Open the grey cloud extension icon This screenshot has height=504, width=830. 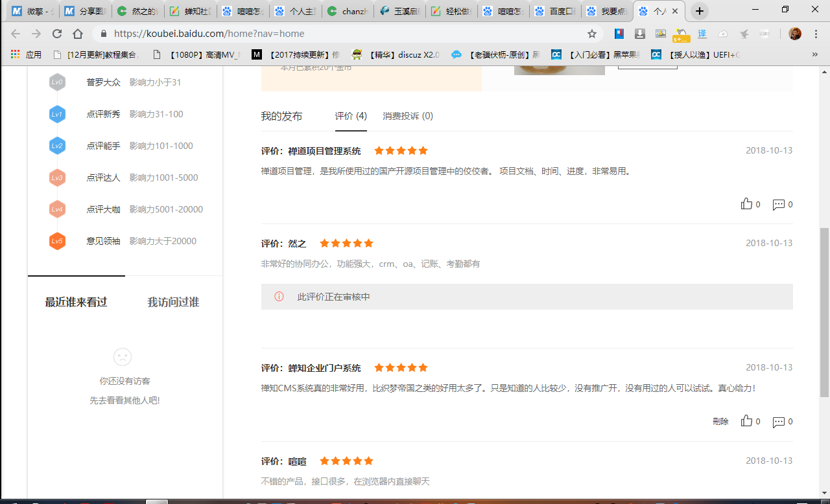[723, 34]
